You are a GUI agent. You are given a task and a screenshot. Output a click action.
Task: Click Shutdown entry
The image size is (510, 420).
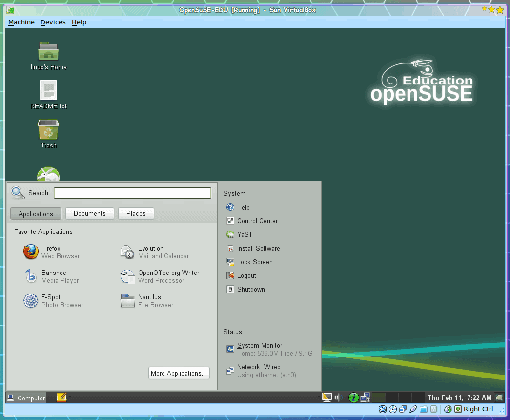(x=245, y=289)
